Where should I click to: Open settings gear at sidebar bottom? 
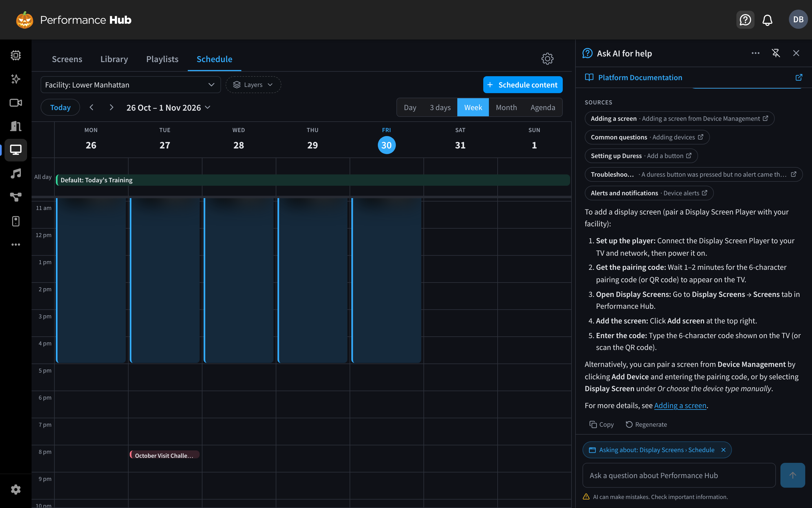point(16,490)
